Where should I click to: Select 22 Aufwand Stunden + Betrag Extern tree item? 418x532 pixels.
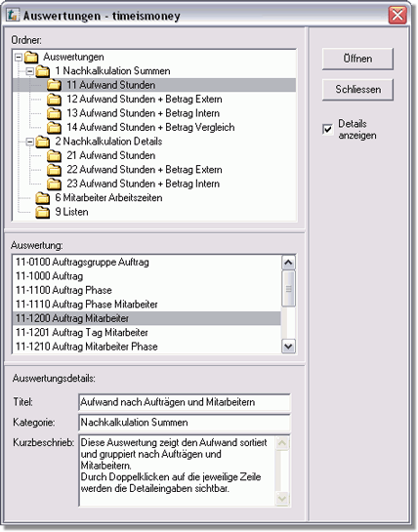145,170
